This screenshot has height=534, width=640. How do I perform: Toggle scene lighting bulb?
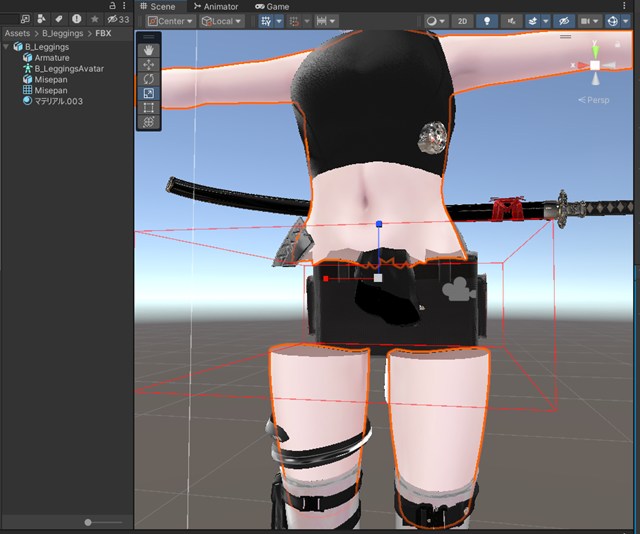tap(488, 20)
